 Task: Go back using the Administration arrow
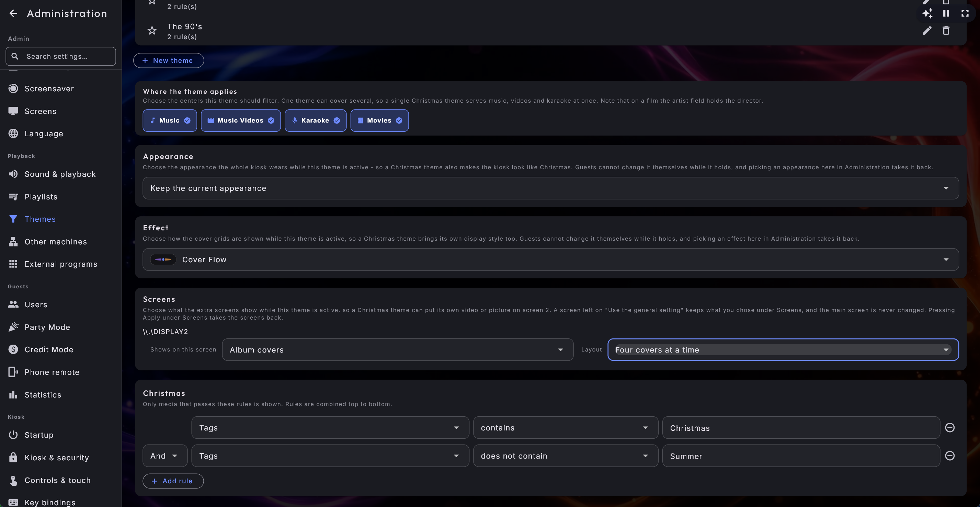(13, 13)
